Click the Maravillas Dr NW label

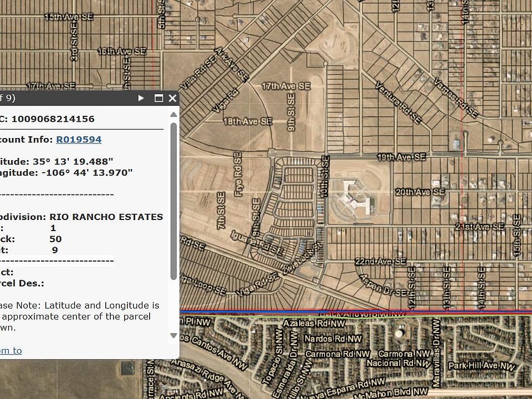(x=436, y=353)
